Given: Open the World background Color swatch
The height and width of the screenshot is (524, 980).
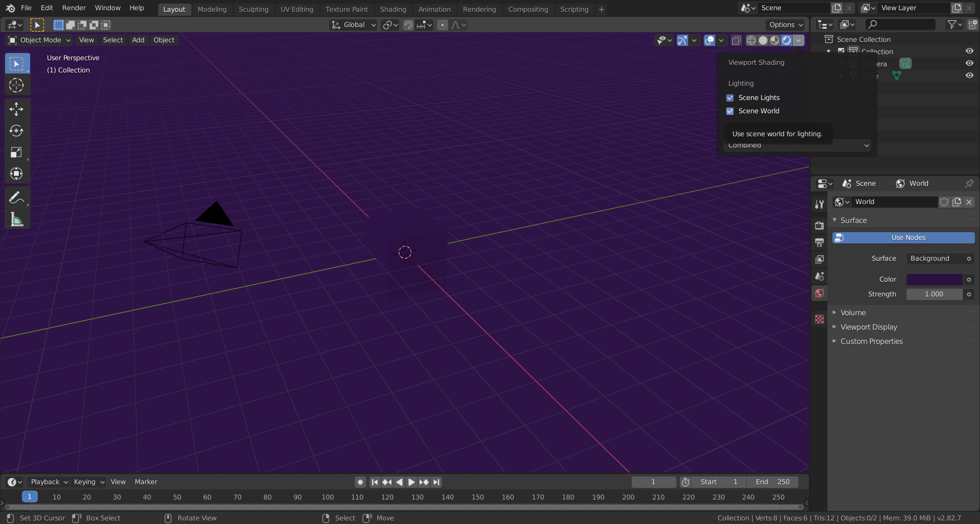Looking at the screenshot, I should coord(934,279).
